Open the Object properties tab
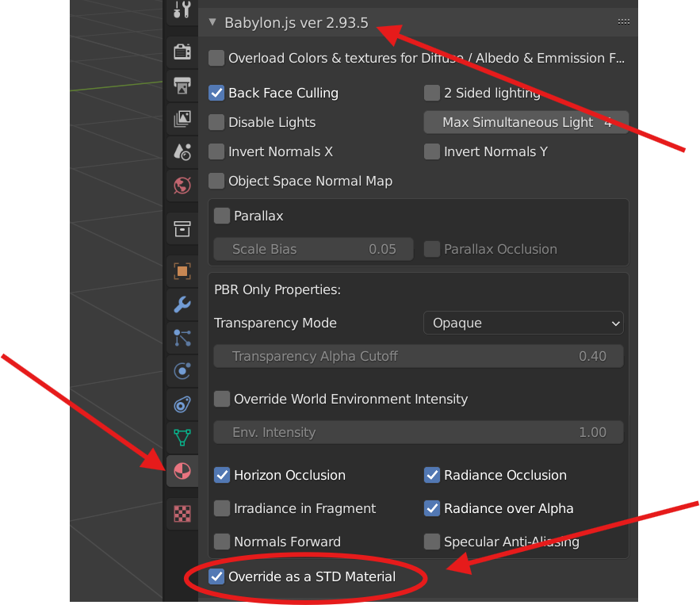 pos(182,271)
